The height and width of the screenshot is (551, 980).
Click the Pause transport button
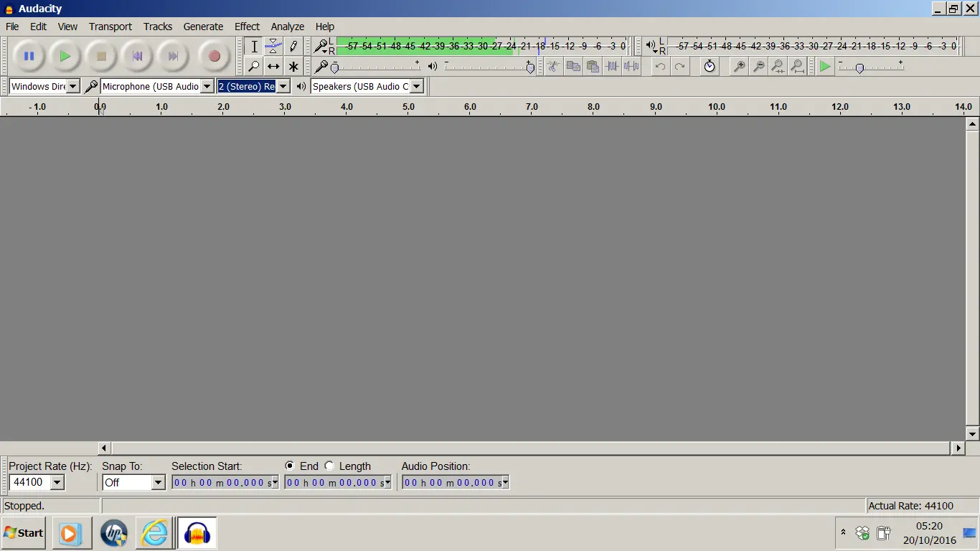(x=29, y=56)
